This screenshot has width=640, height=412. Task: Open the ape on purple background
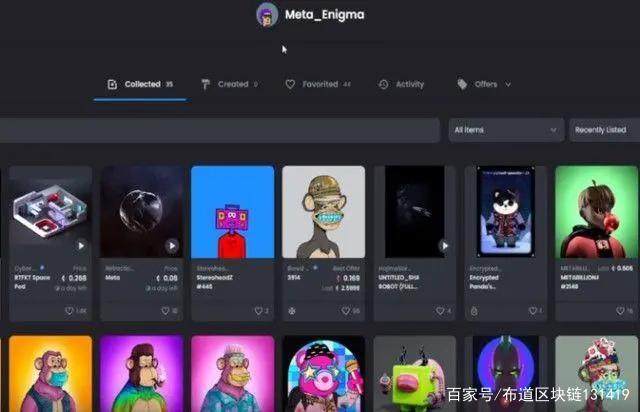tap(142, 374)
